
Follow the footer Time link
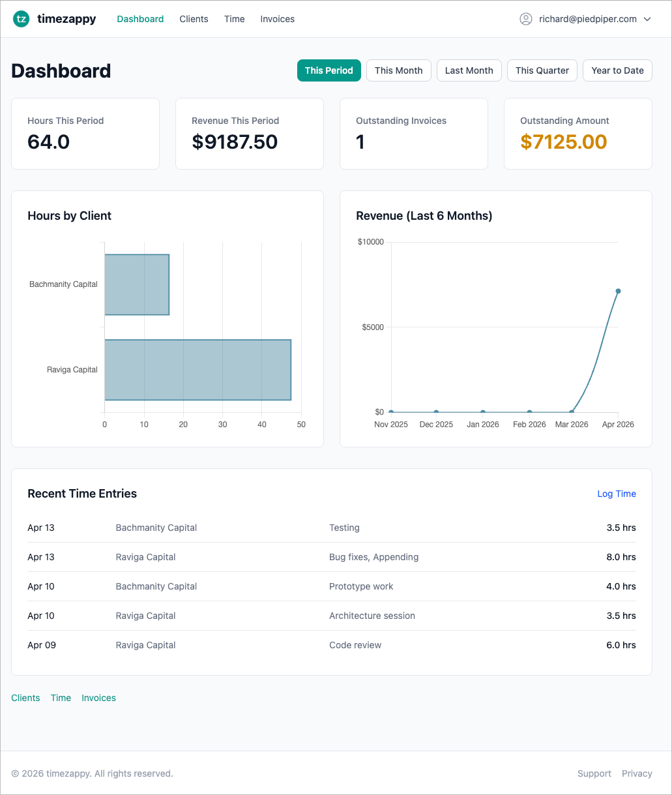click(x=61, y=698)
